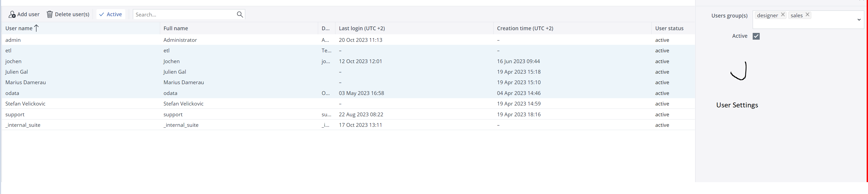Click the User Settings heading

(x=737, y=105)
